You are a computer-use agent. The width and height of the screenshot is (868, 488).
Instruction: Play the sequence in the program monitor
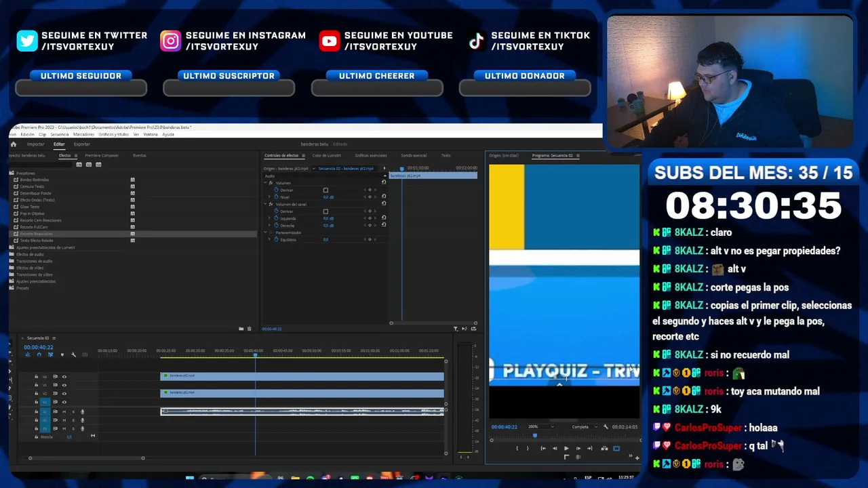pyautogui.click(x=566, y=448)
